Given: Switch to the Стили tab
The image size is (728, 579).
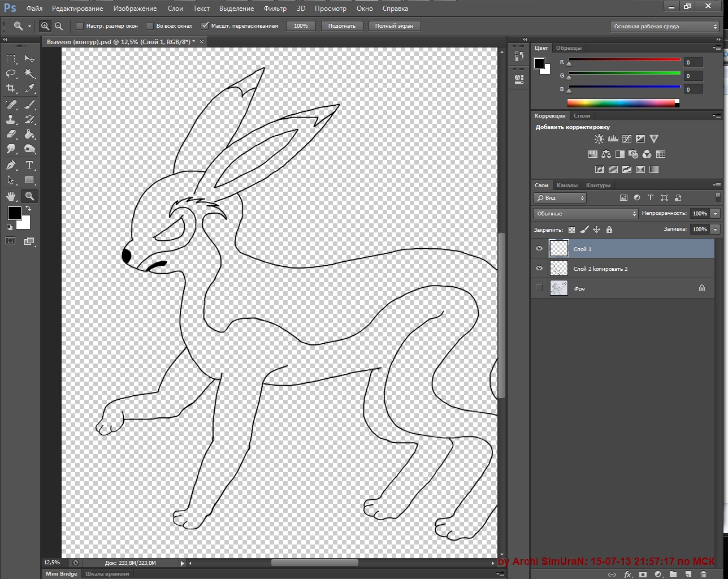Looking at the screenshot, I should [582, 116].
